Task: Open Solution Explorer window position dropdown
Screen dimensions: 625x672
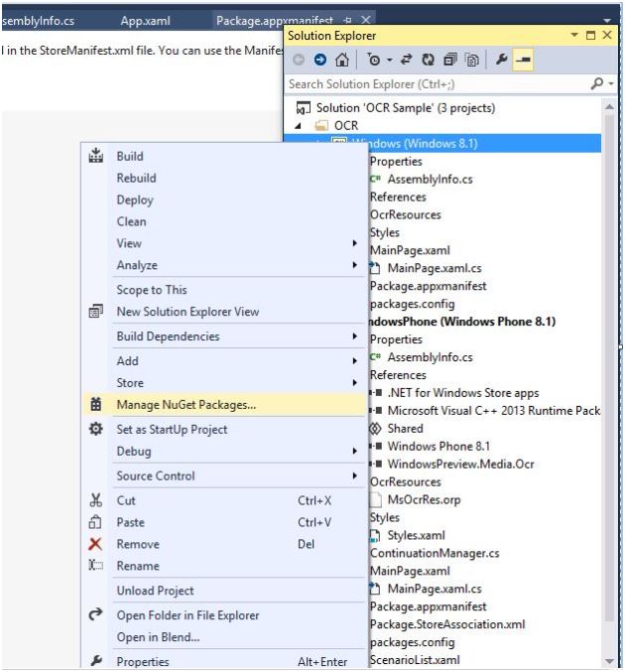Action: tap(574, 35)
